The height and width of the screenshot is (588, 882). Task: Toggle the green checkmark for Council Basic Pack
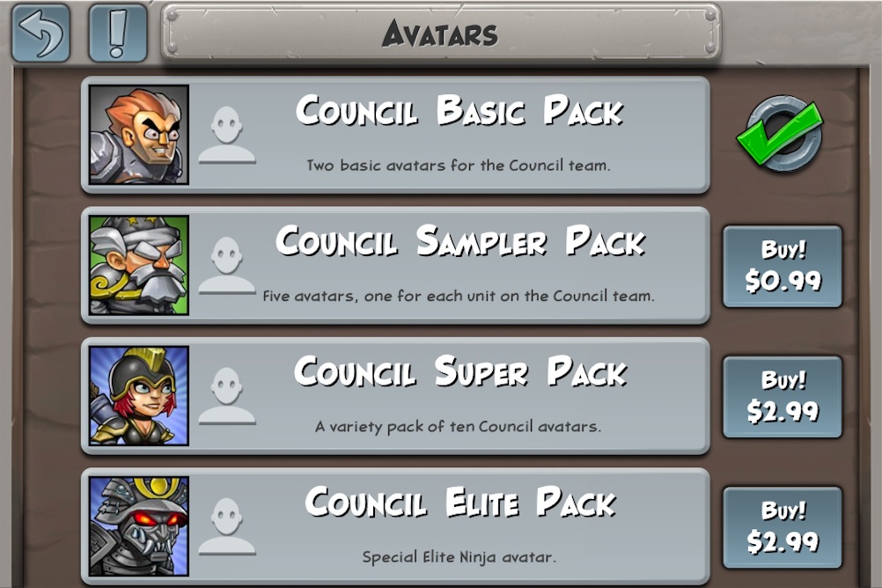click(x=781, y=133)
